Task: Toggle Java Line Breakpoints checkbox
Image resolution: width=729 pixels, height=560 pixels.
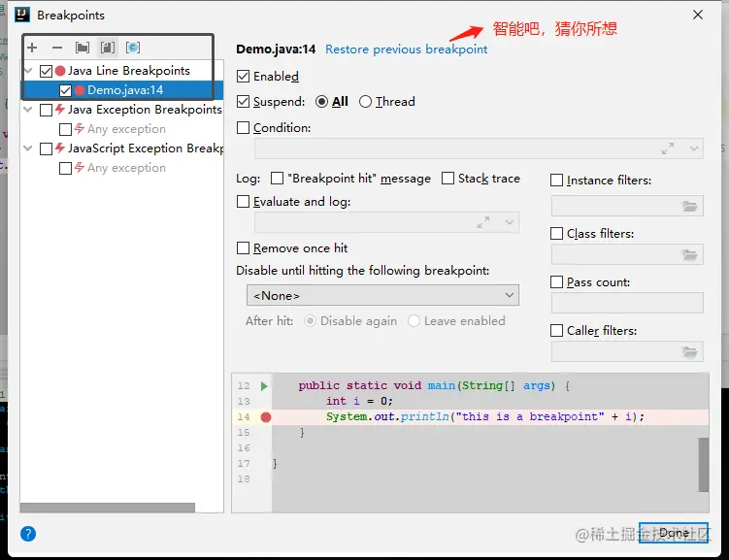Action: 46,71
